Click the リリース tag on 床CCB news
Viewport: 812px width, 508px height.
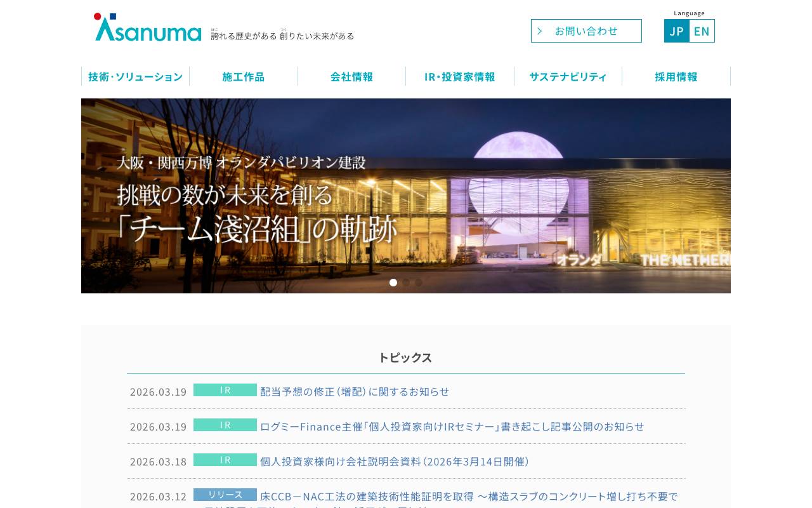pos(225,494)
